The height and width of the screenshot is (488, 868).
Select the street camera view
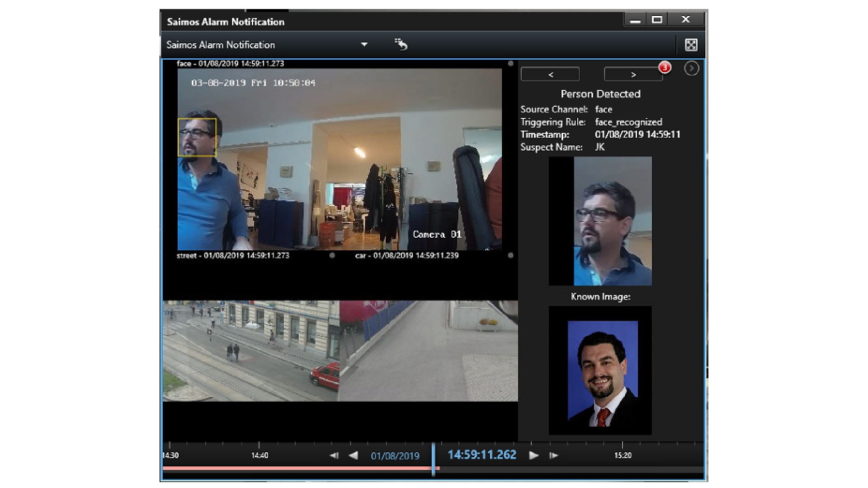coord(251,351)
